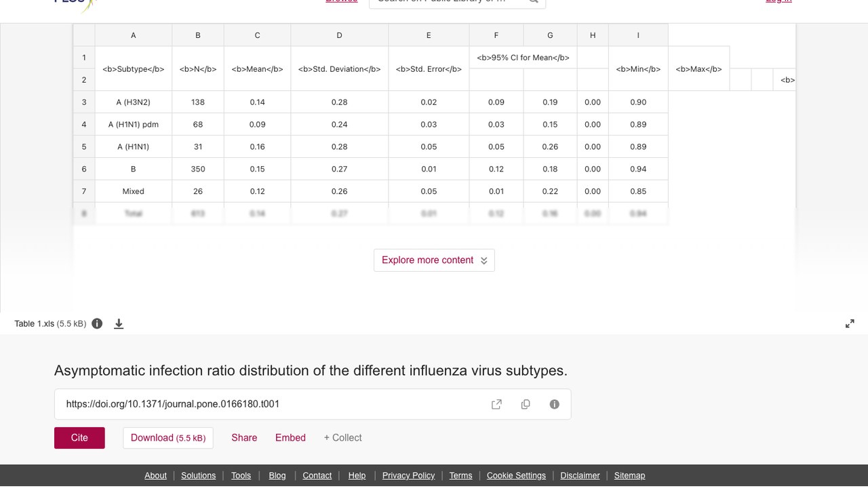The height and width of the screenshot is (488, 868).
Task: Click the info icon in the DOI box
Action: click(x=554, y=404)
